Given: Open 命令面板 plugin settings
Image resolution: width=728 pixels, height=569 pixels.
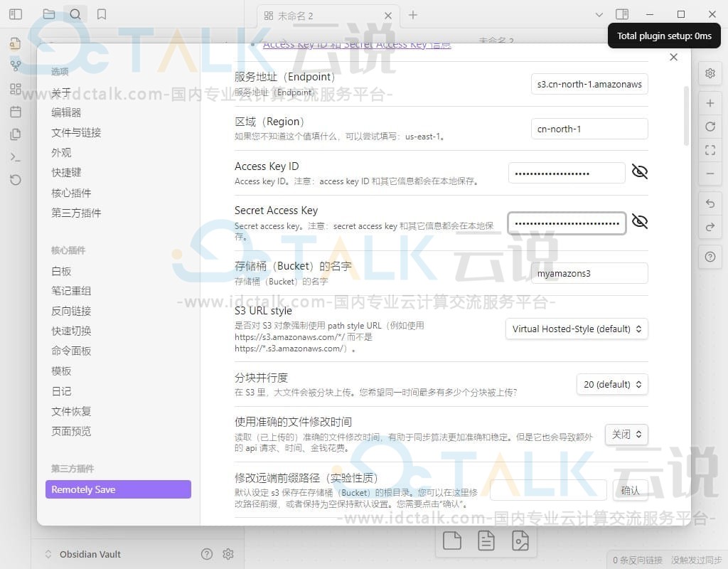Looking at the screenshot, I should point(71,351).
